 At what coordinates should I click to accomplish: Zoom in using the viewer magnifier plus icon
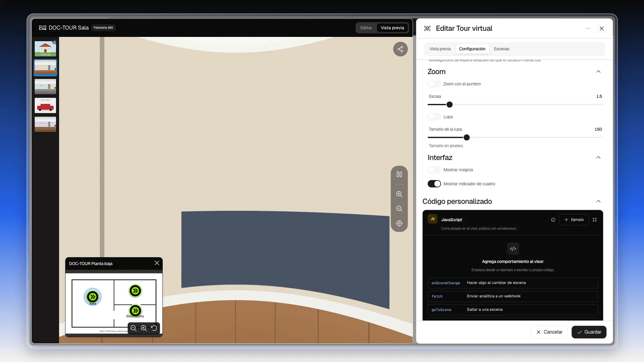tap(399, 194)
